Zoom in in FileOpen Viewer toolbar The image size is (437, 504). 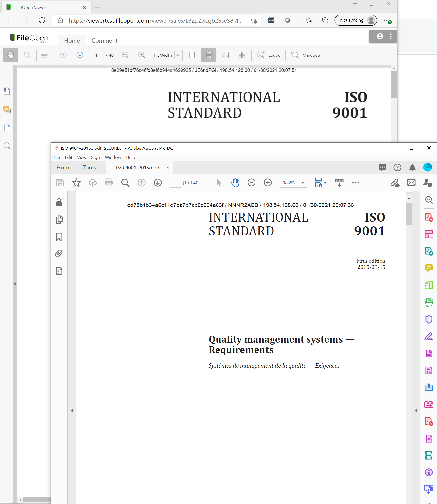142,55
